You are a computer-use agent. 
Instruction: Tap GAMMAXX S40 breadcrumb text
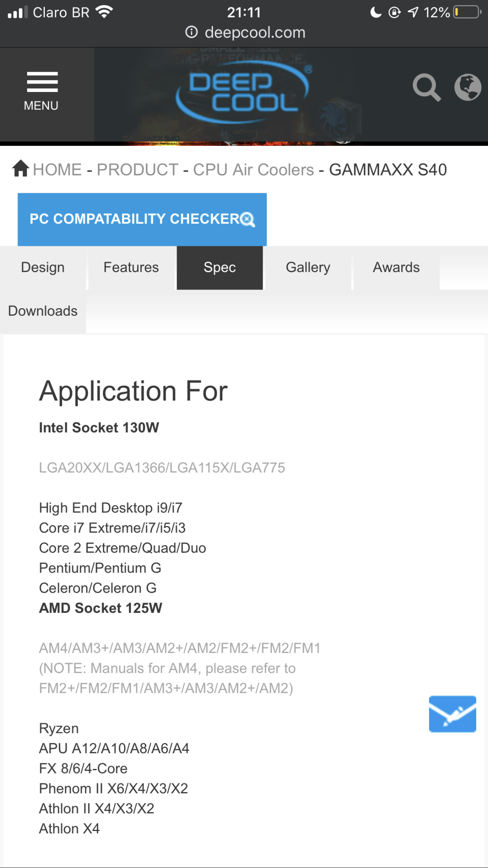click(388, 170)
